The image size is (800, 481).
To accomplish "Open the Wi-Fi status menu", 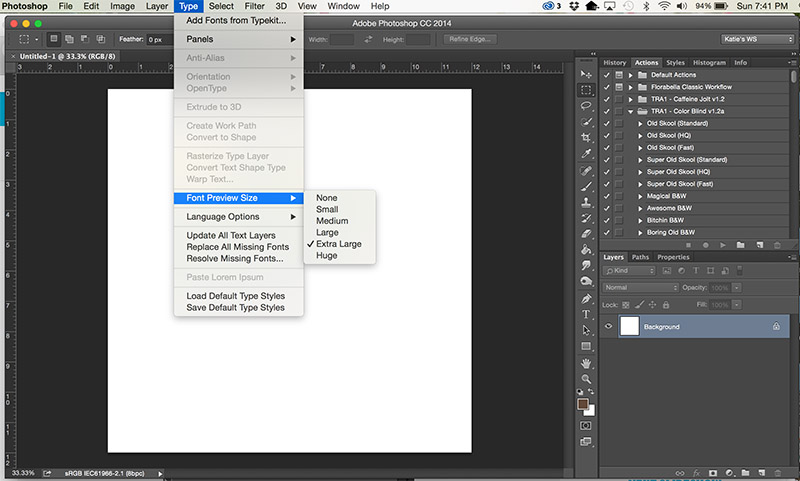I will (664, 6).
